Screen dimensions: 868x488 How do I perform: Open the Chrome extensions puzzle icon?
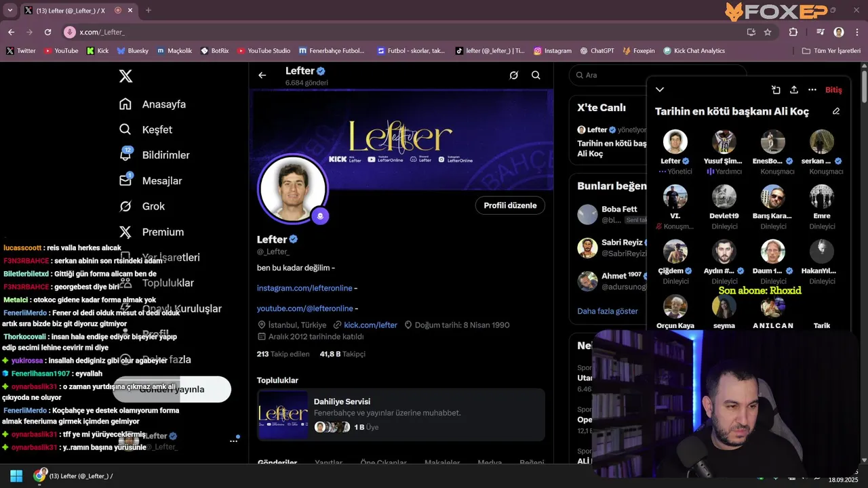coord(793,32)
